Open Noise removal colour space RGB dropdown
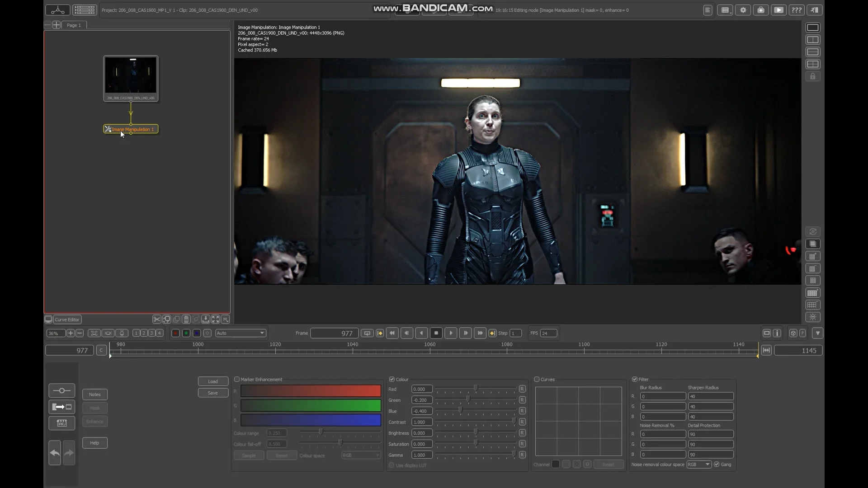The width and height of the screenshot is (868, 488). [699, 465]
